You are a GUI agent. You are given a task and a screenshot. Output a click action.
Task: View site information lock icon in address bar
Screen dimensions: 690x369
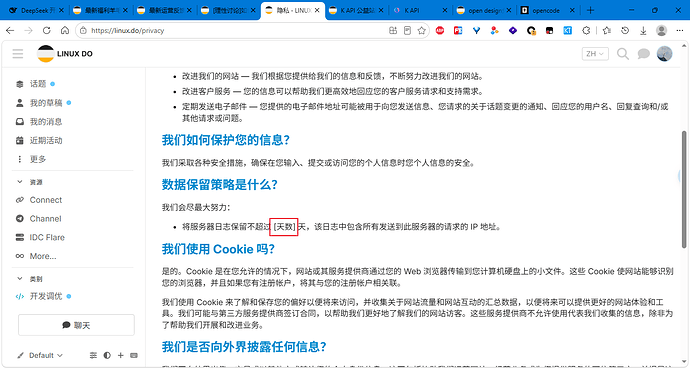coord(84,30)
